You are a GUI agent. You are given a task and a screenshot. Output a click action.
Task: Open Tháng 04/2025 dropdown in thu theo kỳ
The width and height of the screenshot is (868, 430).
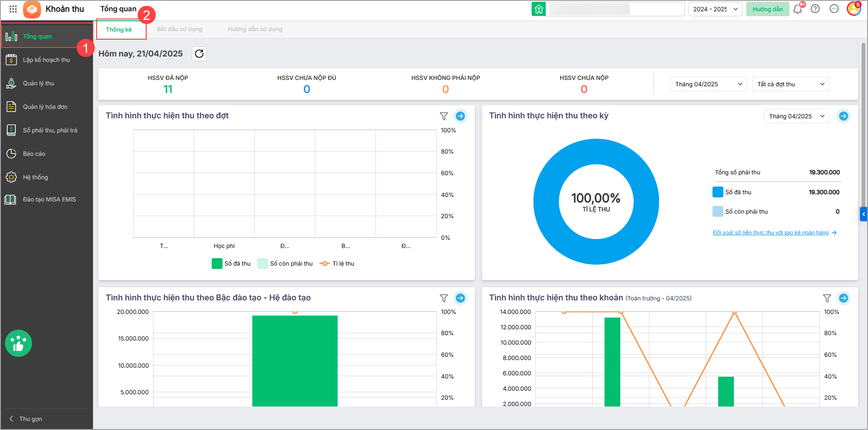coord(796,116)
